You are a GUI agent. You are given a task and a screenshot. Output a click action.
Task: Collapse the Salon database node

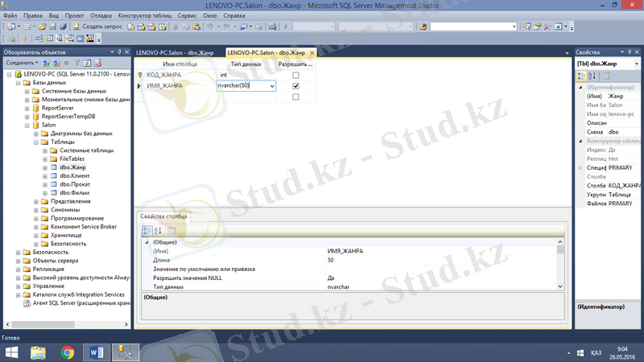pyautogui.click(x=27, y=125)
